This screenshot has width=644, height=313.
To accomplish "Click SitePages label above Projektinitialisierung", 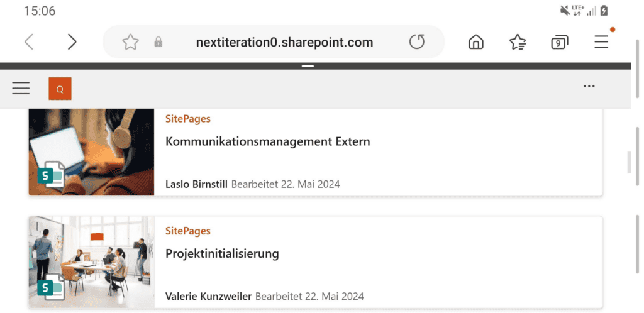I will [x=187, y=231].
